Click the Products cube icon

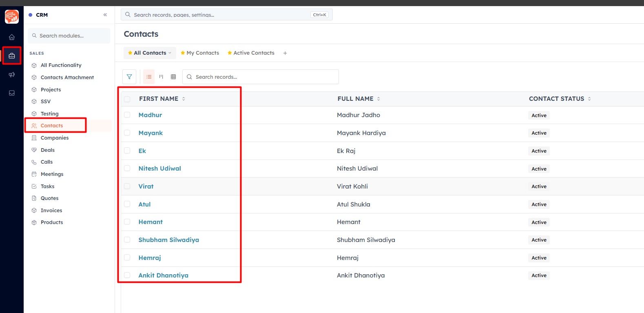pyautogui.click(x=34, y=222)
